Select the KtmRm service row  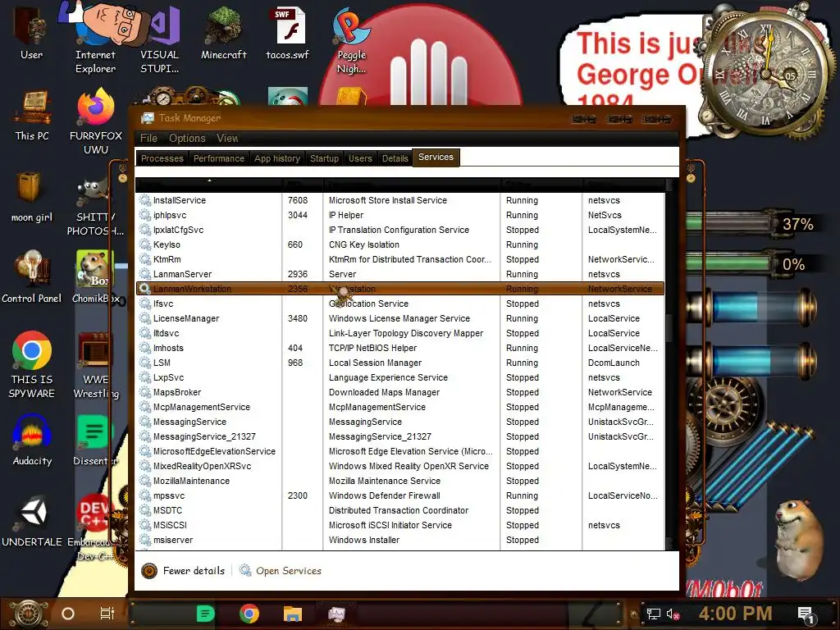tap(400, 259)
